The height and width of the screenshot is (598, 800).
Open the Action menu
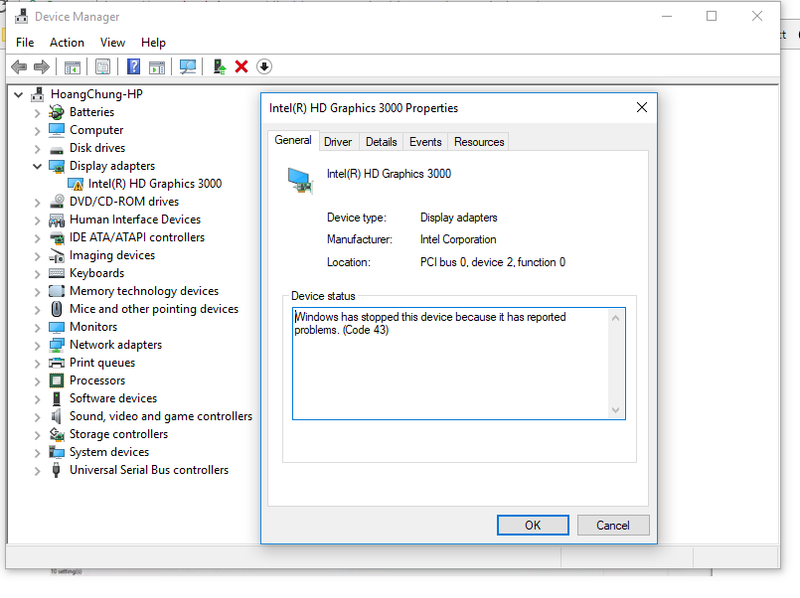[x=67, y=42]
